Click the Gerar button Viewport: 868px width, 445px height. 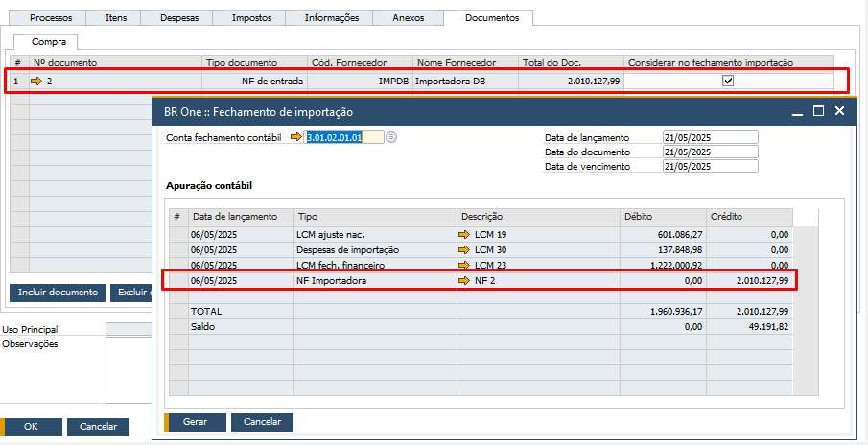196,422
